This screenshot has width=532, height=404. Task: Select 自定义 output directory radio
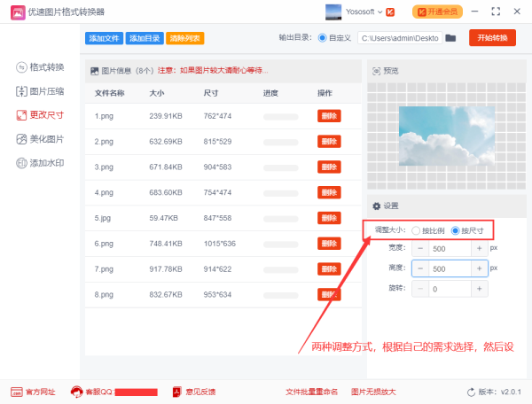tap(322, 38)
